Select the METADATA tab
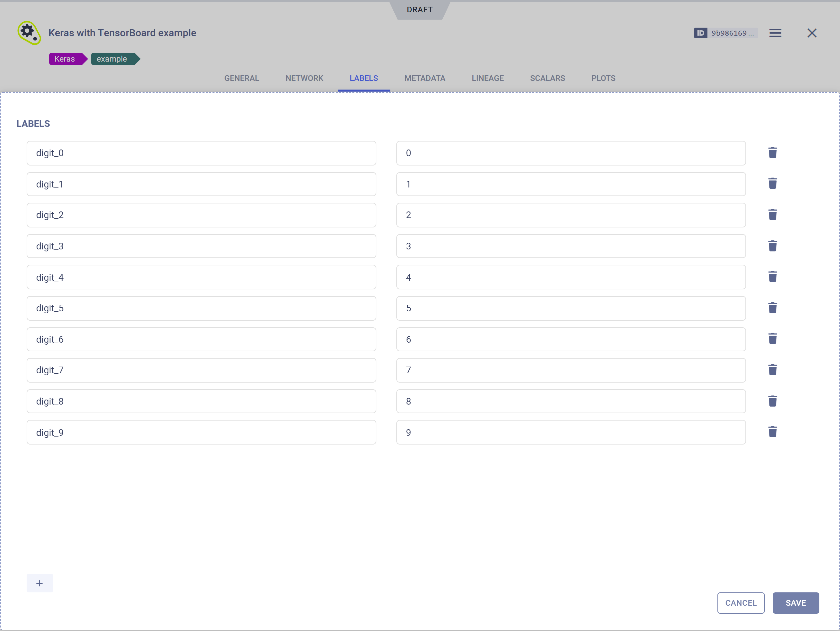The height and width of the screenshot is (631, 840). click(x=425, y=78)
